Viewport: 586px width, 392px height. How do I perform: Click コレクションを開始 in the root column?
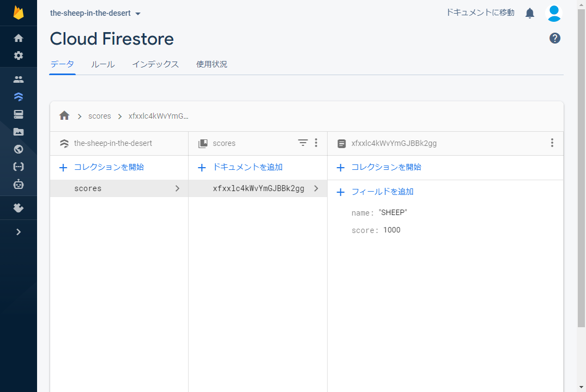coord(101,167)
